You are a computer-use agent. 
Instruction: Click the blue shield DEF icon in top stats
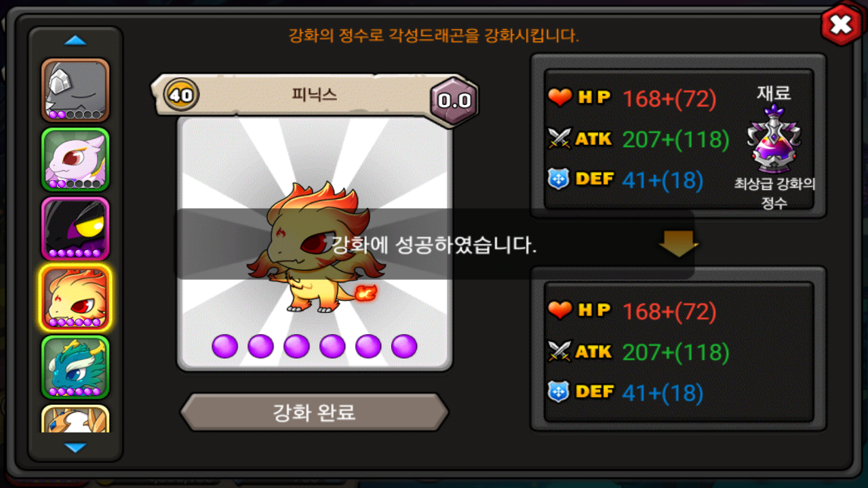tap(559, 180)
